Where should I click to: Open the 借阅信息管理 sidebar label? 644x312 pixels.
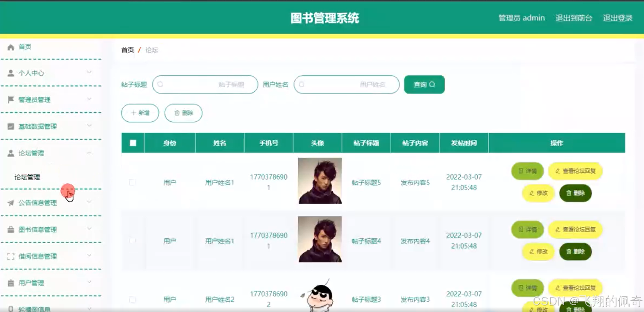pyautogui.click(x=38, y=257)
